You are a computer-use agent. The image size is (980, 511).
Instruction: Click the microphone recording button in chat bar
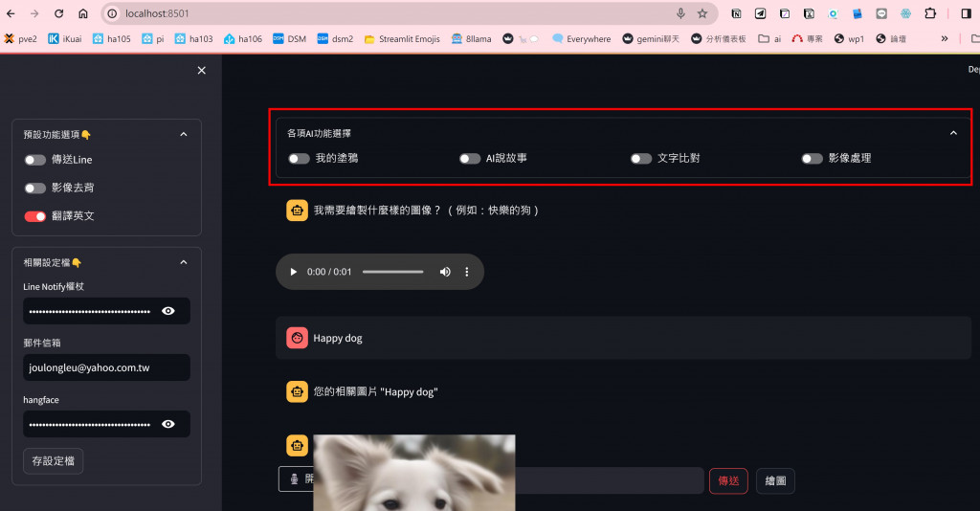pos(296,479)
